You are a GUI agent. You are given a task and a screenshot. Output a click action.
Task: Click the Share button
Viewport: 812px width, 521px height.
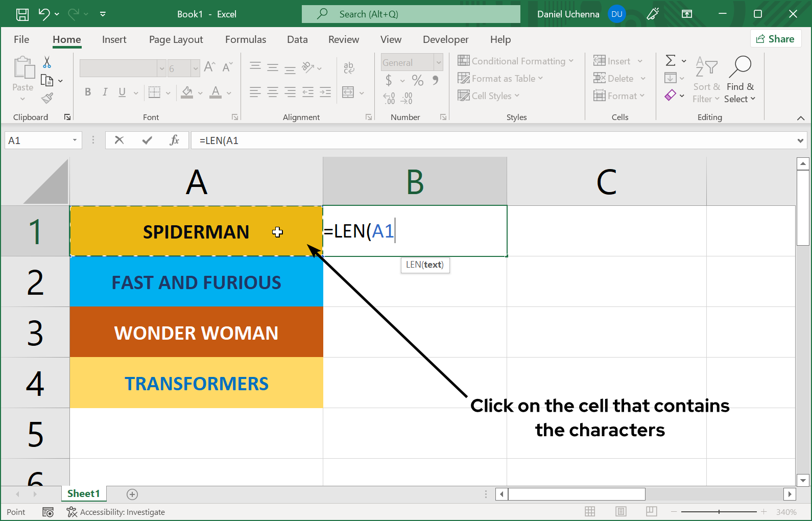pyautogui.click(x=775, y=39)
